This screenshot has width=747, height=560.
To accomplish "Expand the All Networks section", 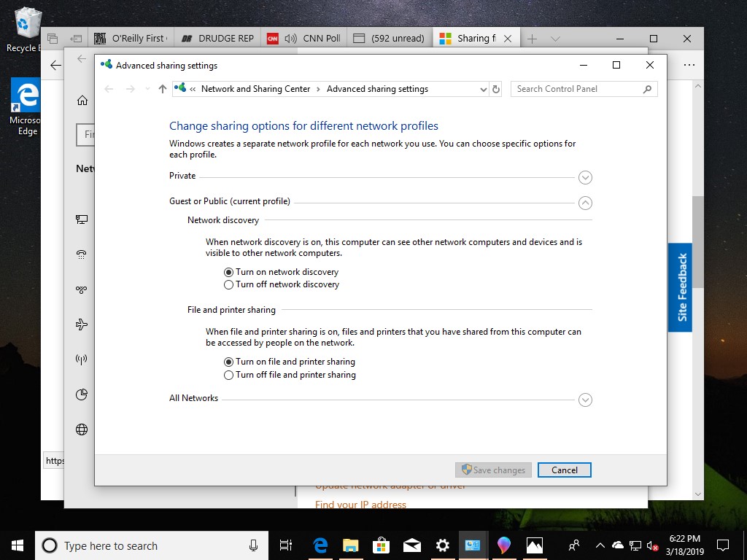I will 585,400.
